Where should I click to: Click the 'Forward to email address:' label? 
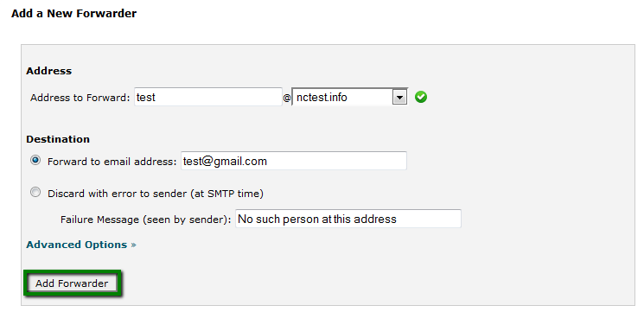click(112, 162)
